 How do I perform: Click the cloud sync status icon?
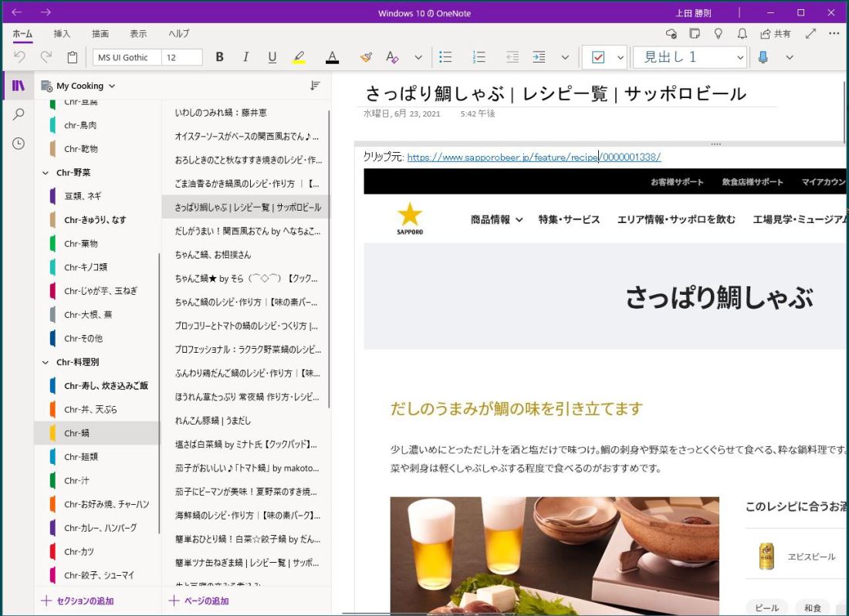pos(671,33)
